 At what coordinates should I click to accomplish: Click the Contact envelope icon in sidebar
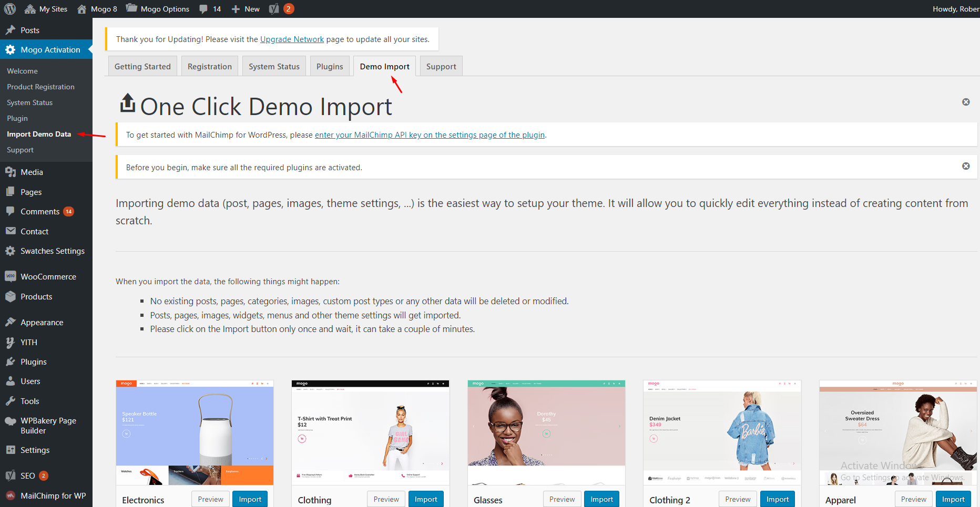pos(11,231)
